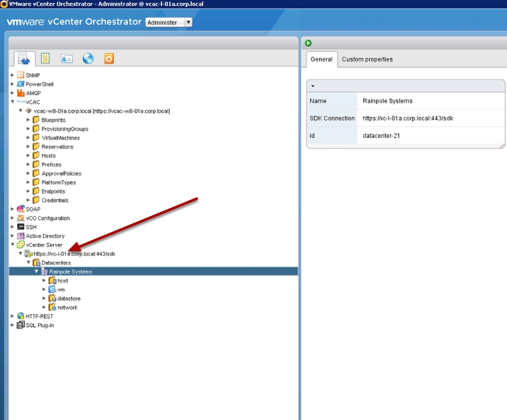This screenshot has width=507, height=420.
Task: Select the Reservations folder item
Action: click(x=57, y=147)
